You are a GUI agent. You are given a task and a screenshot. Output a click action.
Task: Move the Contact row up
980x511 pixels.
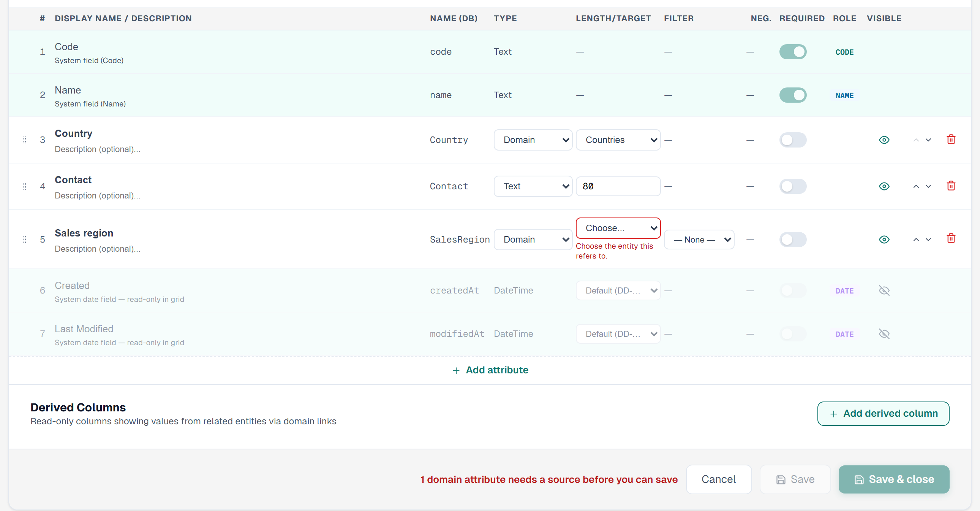(916, 186)
